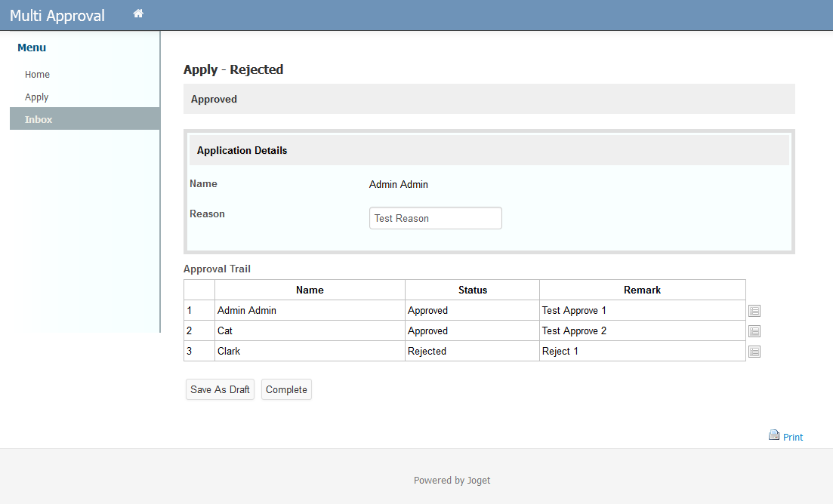This screenshot has height=504, width=833.
Task: Select the Rejected status cell
Action: click(x=427, y=352)
